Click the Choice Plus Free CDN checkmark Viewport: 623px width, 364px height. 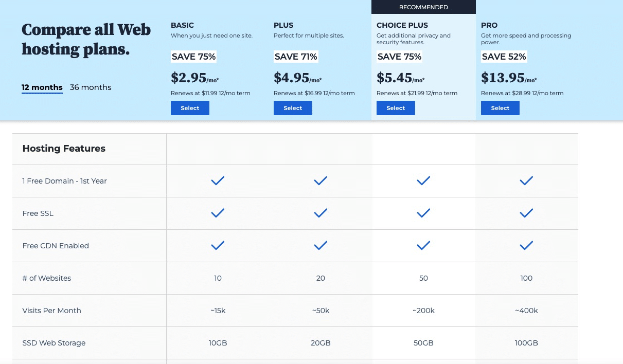click(x=423, y=245)
